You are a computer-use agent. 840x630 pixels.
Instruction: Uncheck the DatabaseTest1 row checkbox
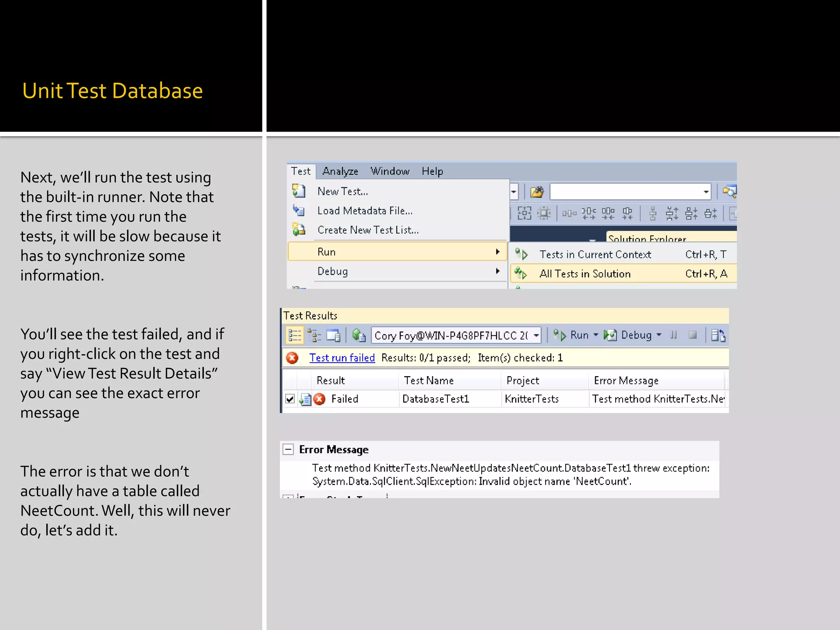coord(290,399)
